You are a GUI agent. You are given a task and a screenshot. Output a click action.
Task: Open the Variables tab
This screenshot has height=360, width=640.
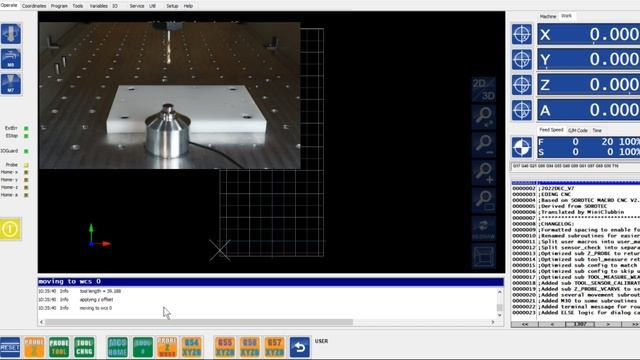98,6
